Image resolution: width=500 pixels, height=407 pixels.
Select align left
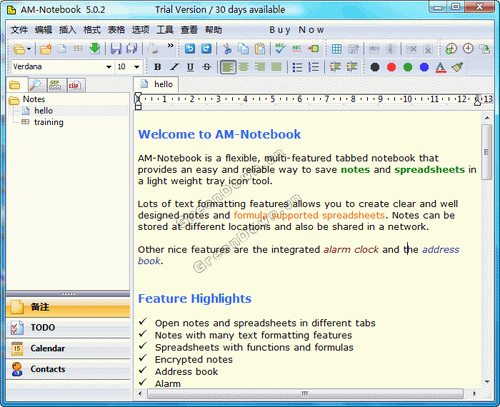tap(228, 67)
